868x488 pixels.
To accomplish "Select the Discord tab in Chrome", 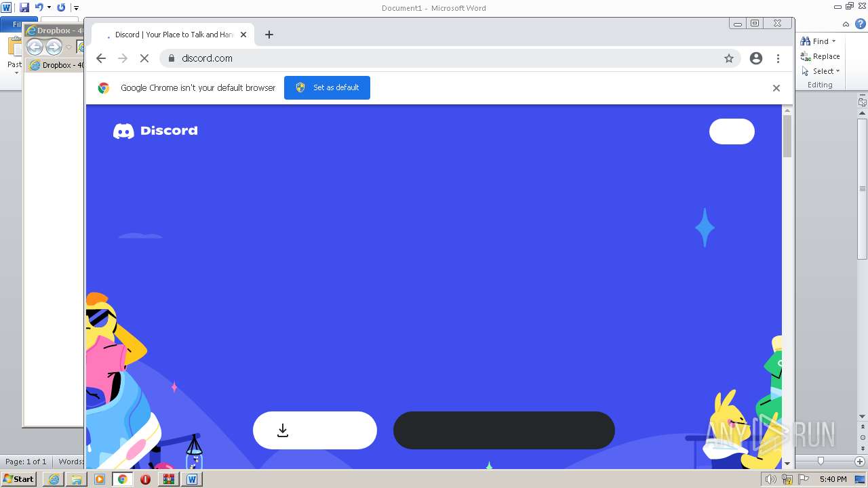I will pyautogui.click(x=173, y=35).
